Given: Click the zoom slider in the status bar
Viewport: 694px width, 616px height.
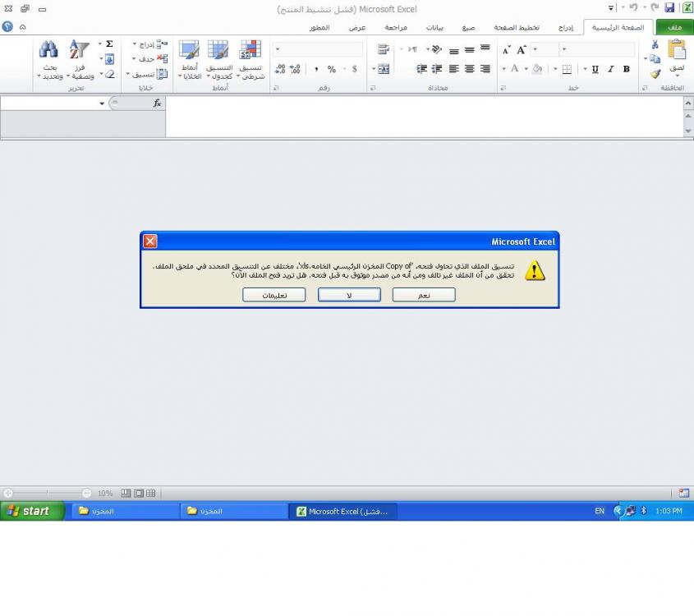Looking at the screenshot, I should tap(47, 493).
